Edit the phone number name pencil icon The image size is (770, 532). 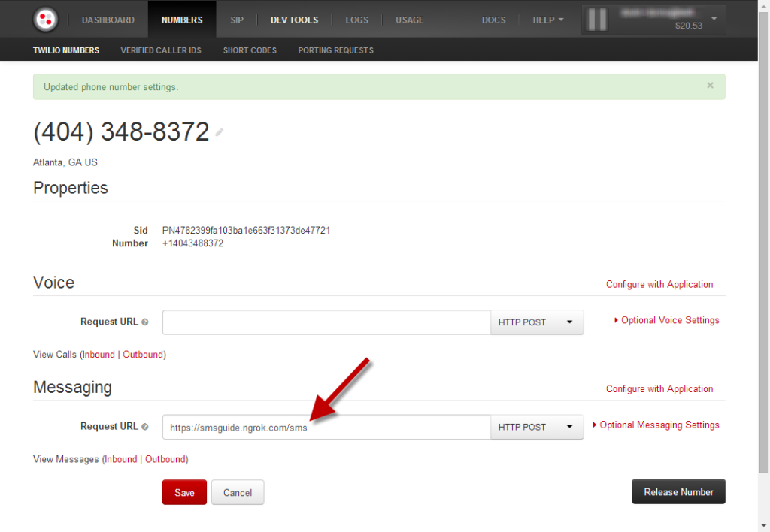(220, 132)
